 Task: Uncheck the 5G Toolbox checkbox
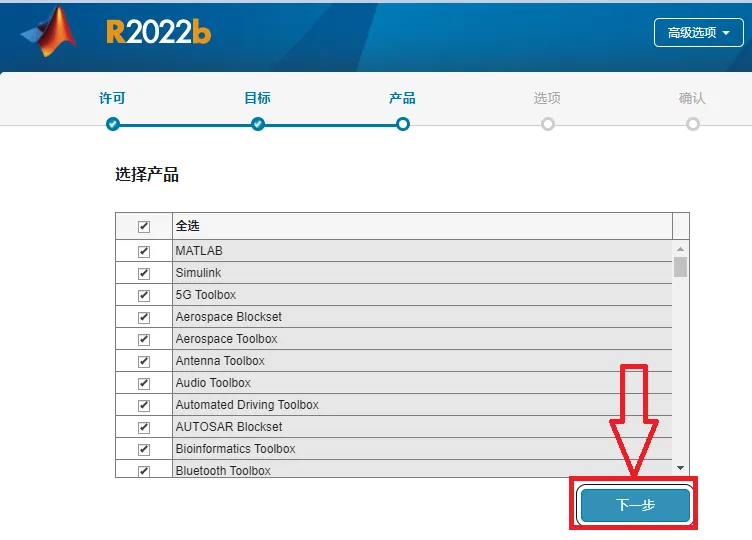pyautogui.click(x=144, y=295)
